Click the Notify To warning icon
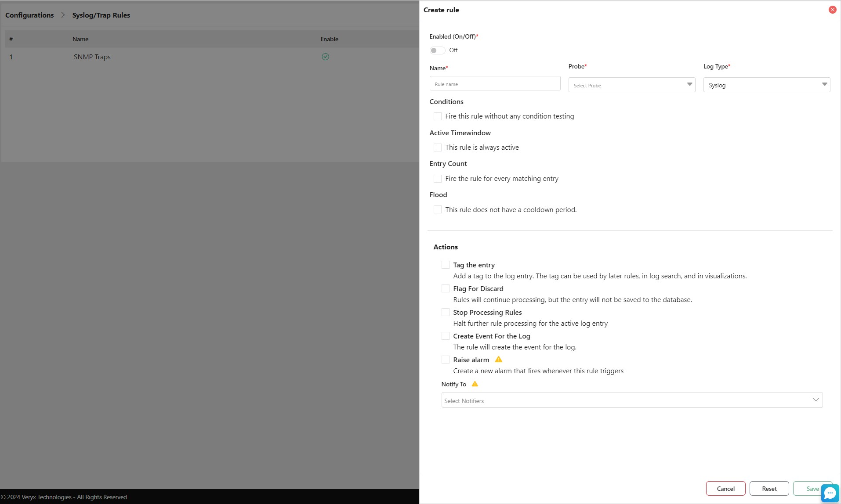Image resolution: width=841 pixels, height=504 pixels. 475,384
